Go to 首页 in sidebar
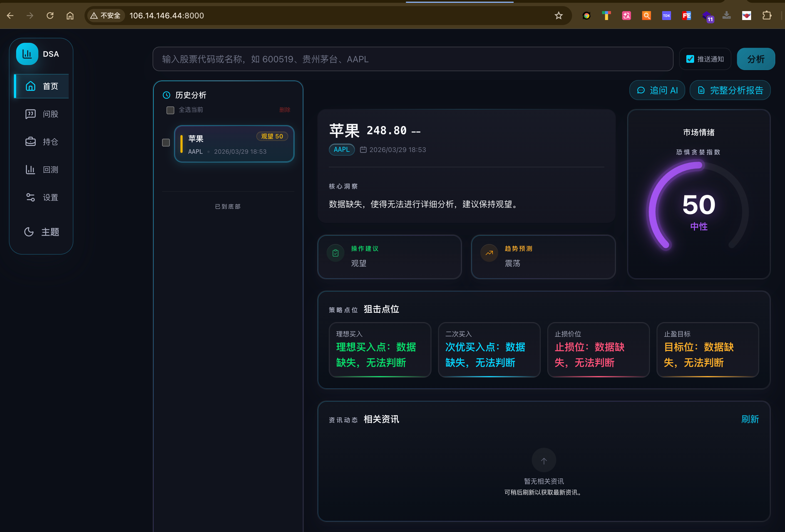The image size is (785, 532). 41,86
